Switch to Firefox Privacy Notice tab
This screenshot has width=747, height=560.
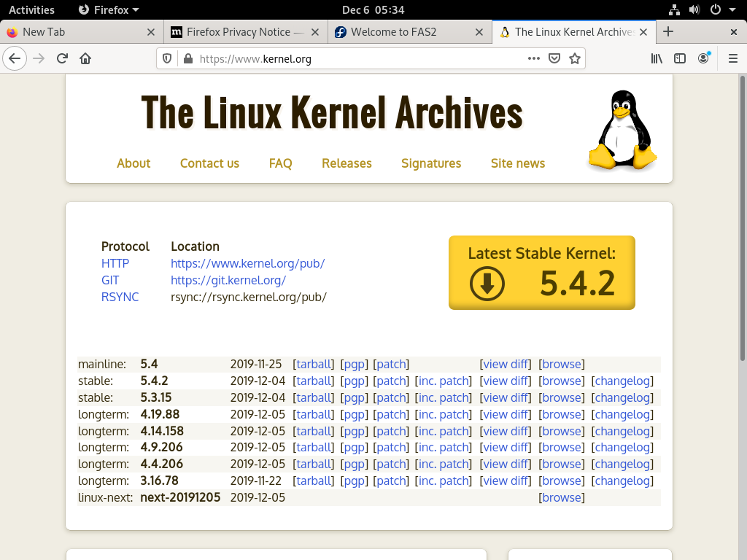point(245,32)
